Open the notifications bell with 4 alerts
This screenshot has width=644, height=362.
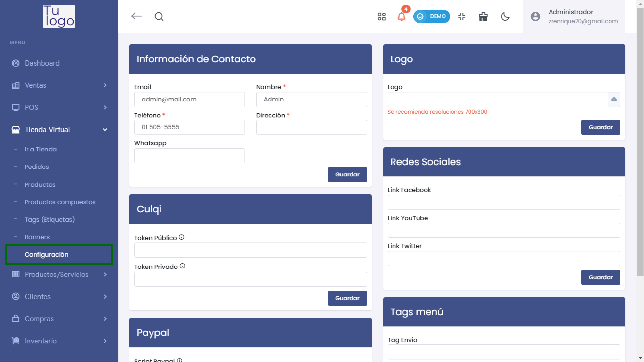tap(402, 17)
